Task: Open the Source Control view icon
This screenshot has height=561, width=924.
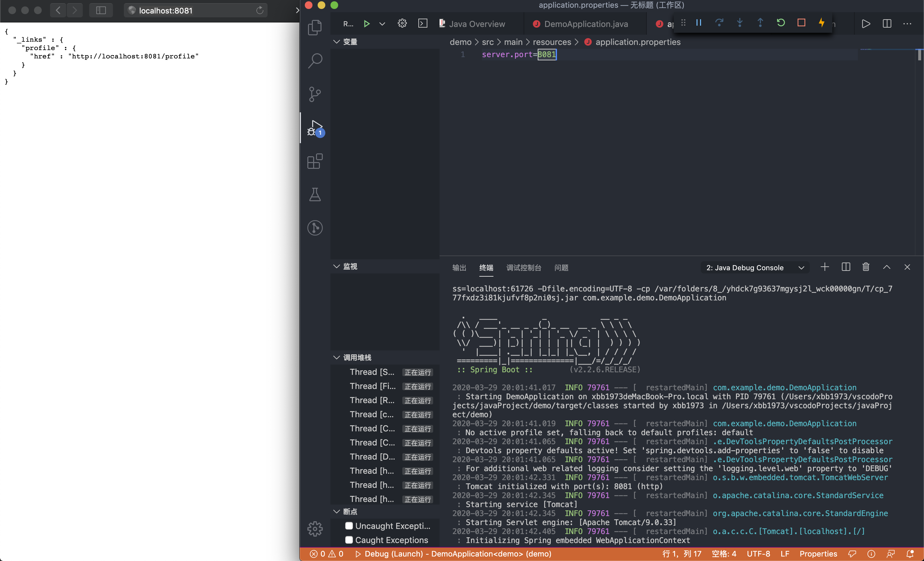Action: pyautogui.click(x=315, y=94)
